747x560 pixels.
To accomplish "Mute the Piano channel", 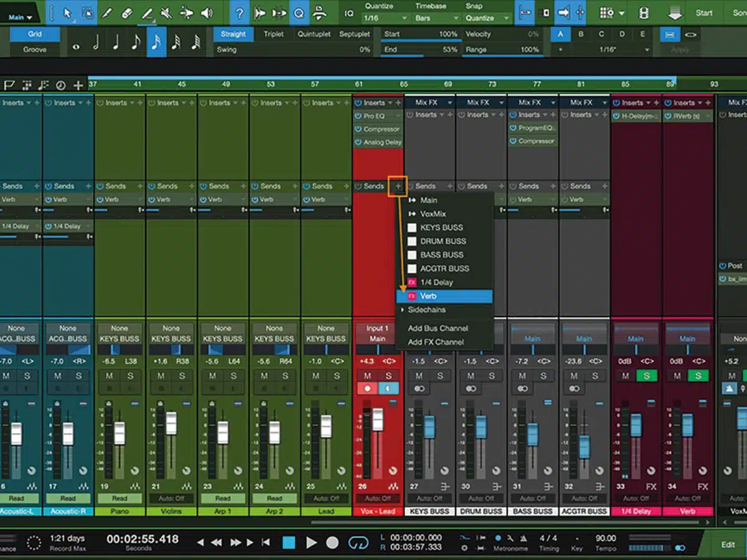I will click(109, 376).
